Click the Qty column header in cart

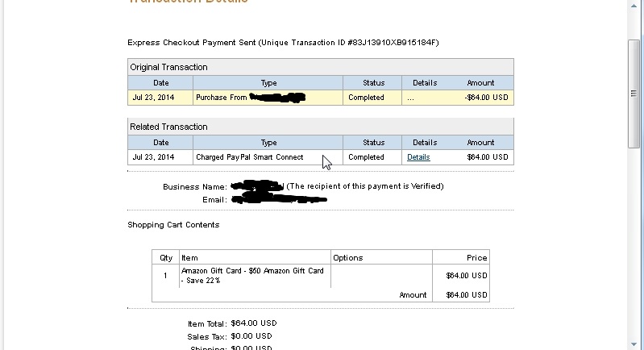pos(166,258)
